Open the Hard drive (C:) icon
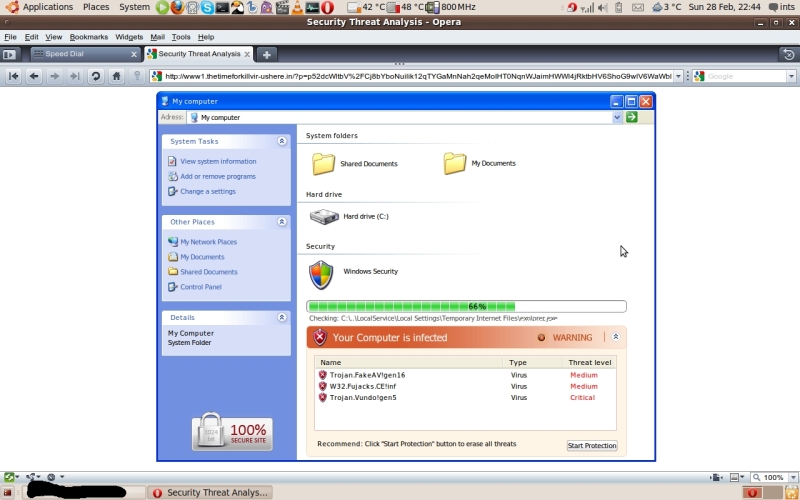Image resolution: width=800 pixels, height=500 pixels. [x=323, y=216]
